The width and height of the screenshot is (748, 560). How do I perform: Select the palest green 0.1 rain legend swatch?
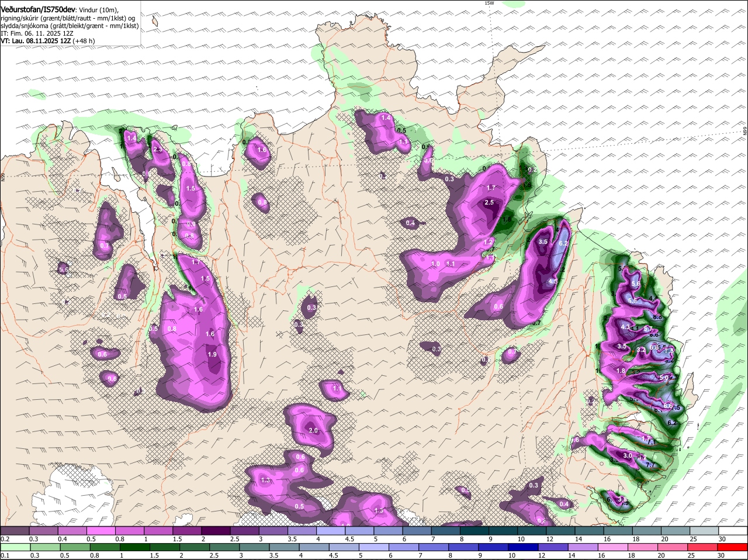(15, 547)
